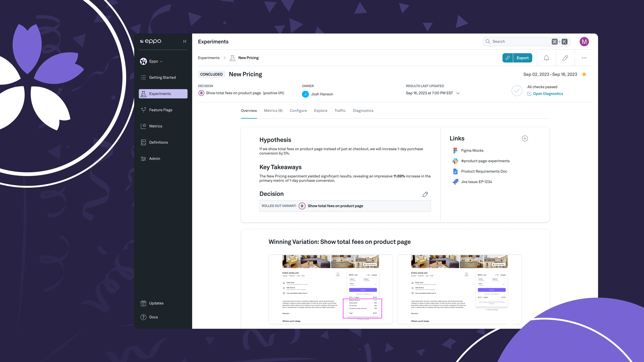The height and width of the screenshot is (362, 644).
Task: Open Definitions in the sidebar
Action: [158, 142]
